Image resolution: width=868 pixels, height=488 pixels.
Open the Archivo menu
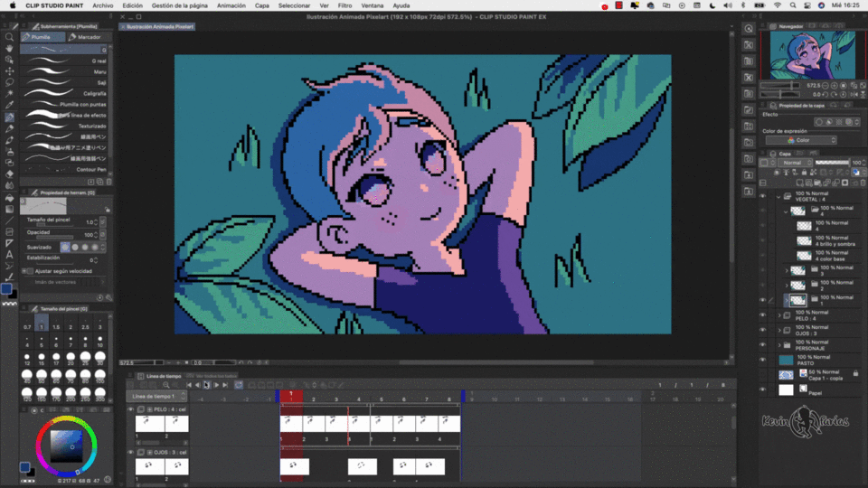tap(103, 5)
